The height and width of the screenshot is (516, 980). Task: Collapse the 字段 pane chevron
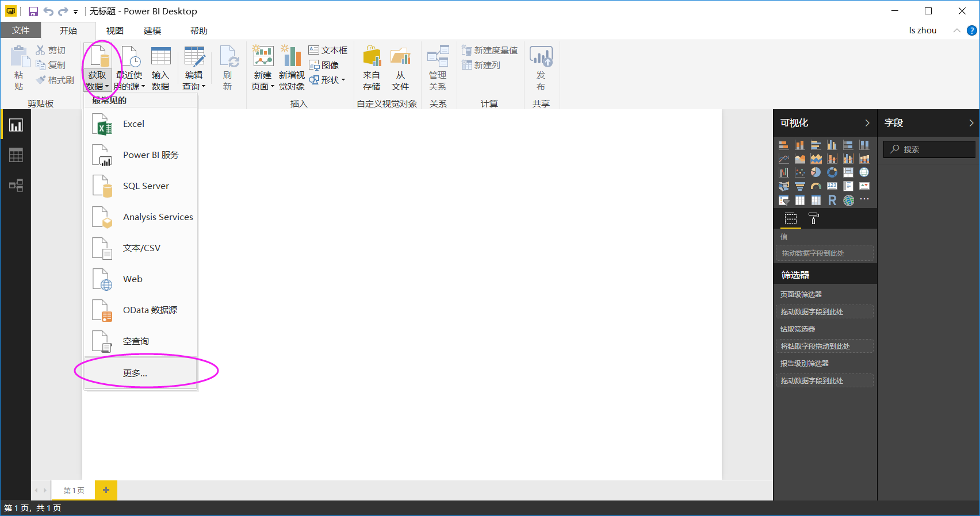(971, 123)
